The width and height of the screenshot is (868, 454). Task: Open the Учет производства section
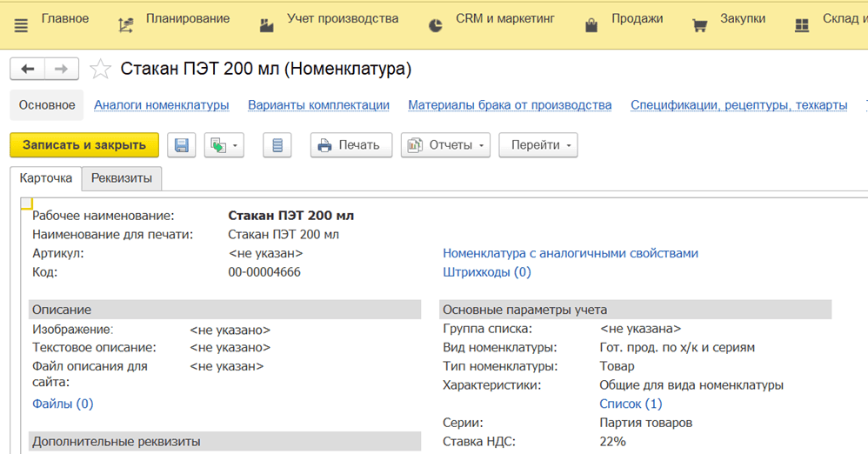click(329, 19)
